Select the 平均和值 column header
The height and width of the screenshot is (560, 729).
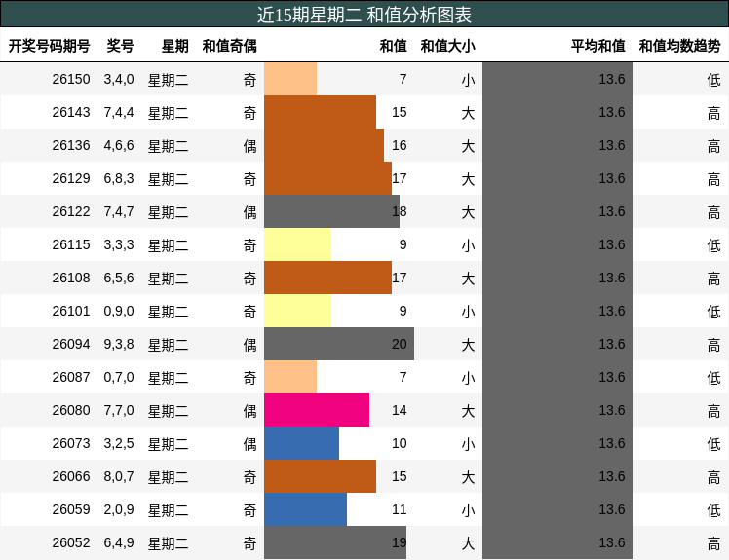click(x=597, y=46)
